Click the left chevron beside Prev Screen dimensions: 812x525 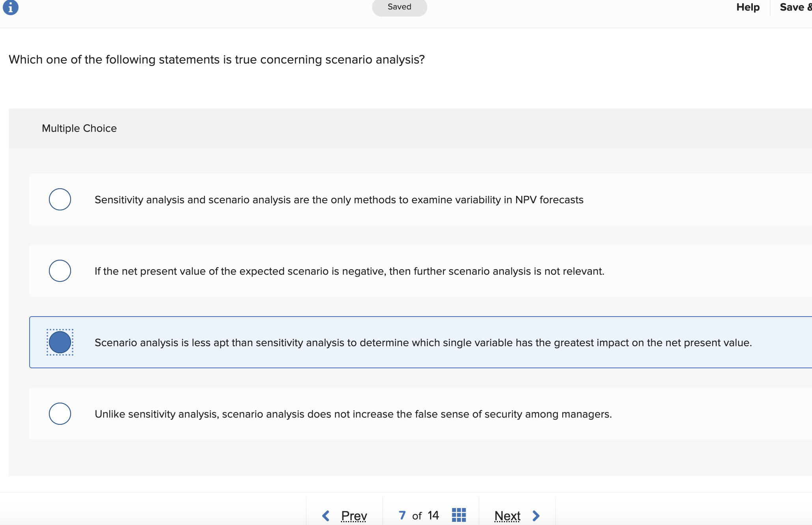[326, 516]
